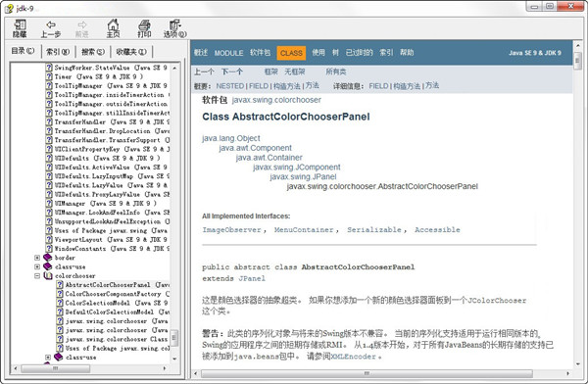
Task: Click the 所有类 (All Classes) link
Action: [x=335, y=72]
